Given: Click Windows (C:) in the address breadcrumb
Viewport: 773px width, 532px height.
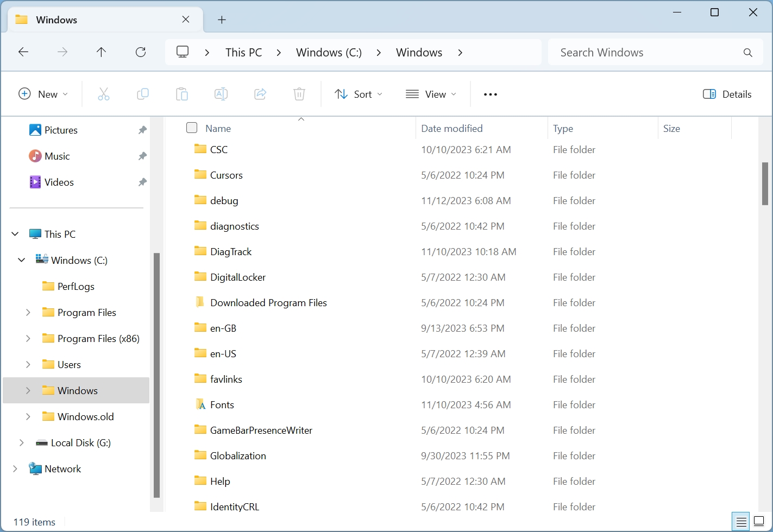Looking at the screenshot, I should click(x=329, y=53).
